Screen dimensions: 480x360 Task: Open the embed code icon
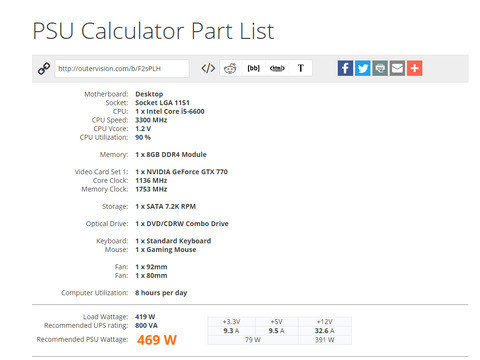click(208, 68)
